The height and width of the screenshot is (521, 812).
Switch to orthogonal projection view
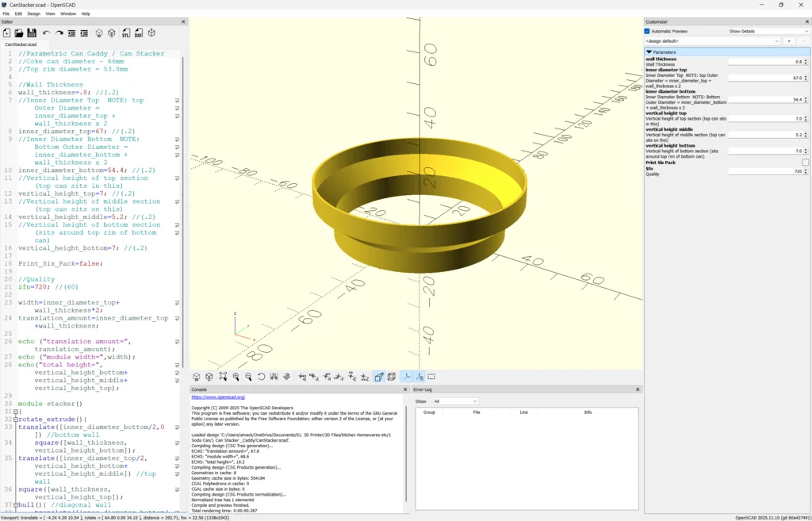pos(391,377)
